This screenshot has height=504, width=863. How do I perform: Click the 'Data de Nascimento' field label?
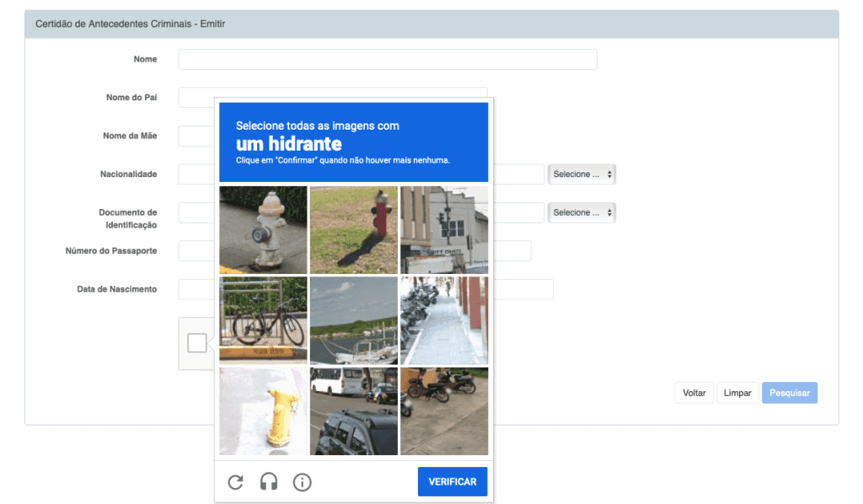[x=116, y=289]
